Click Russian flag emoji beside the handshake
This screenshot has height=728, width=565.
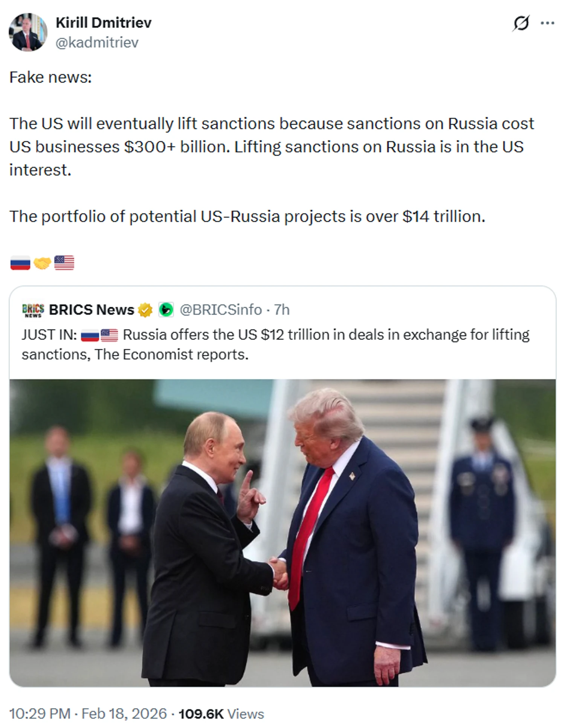click(x=20, y=263)
